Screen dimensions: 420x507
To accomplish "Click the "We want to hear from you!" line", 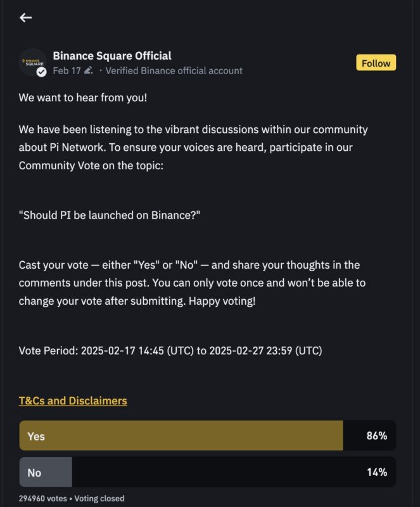I will click(83, 98).
